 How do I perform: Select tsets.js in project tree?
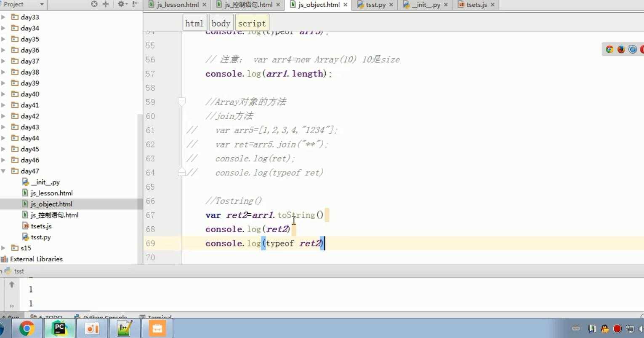41,226
